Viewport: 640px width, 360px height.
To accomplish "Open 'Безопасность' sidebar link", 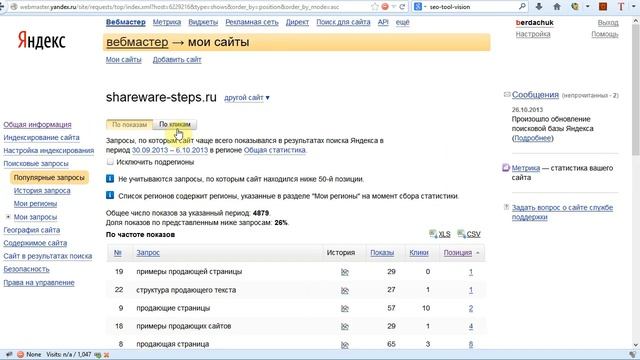I will [26, 269].
